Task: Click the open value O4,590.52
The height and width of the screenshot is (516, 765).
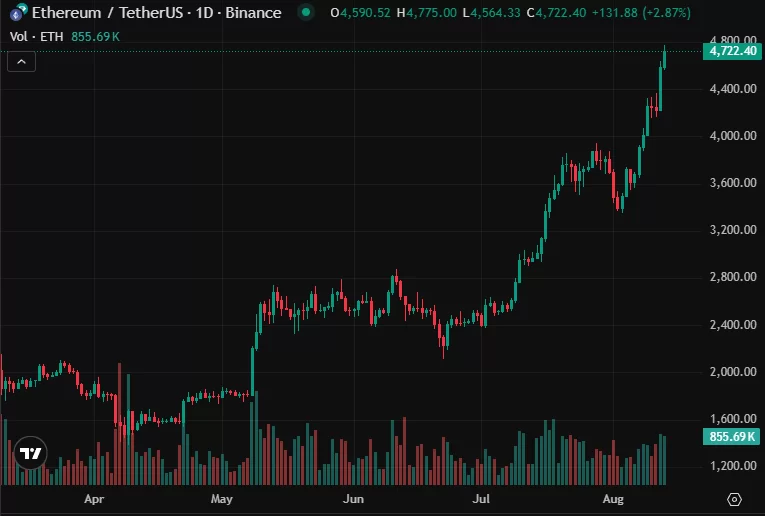Action: click(361, 13)
